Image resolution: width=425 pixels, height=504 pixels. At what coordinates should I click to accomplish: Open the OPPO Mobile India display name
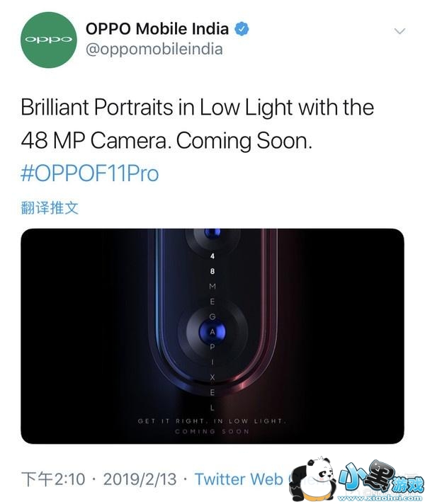click(x=157, y=29)
